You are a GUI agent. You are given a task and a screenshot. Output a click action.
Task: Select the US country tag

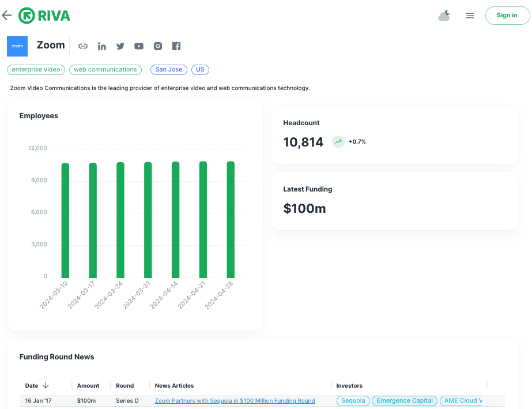200,70
